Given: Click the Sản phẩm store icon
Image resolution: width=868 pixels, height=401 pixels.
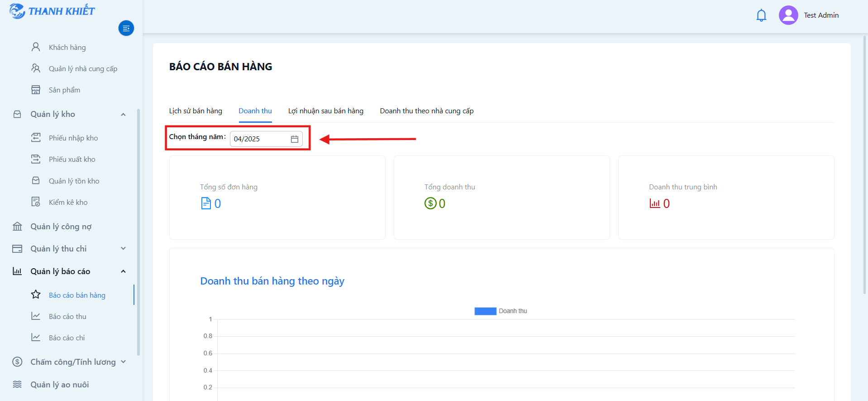Looking at the screenshot, I should pyautogui.click(x=36, y=89).
